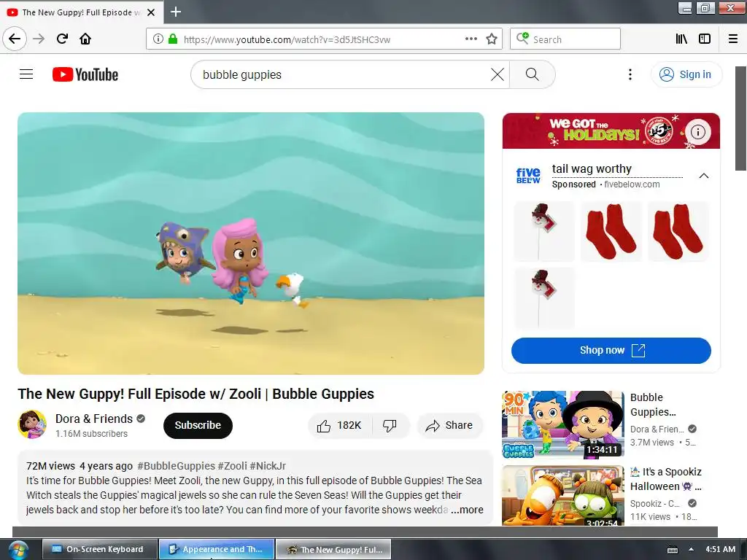The image size is (747, 560).
Task: Open the 90 MIN Bubble Guppies thumbnail
Action: (562, 424)
